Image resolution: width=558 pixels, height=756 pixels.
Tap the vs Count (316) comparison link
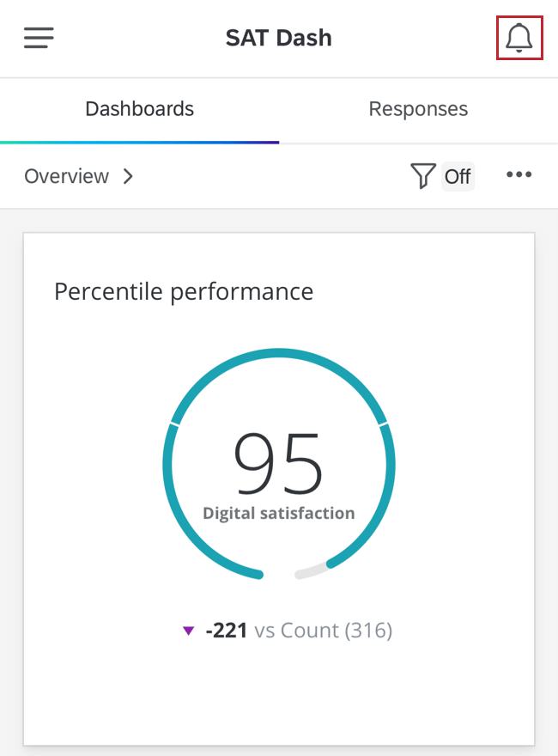pyautogui.click(x=322, y=631)
